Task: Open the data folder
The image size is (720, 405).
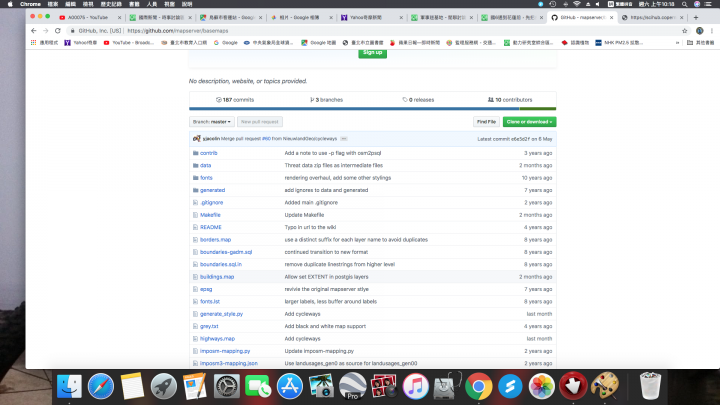Action: tap(205, 165)
